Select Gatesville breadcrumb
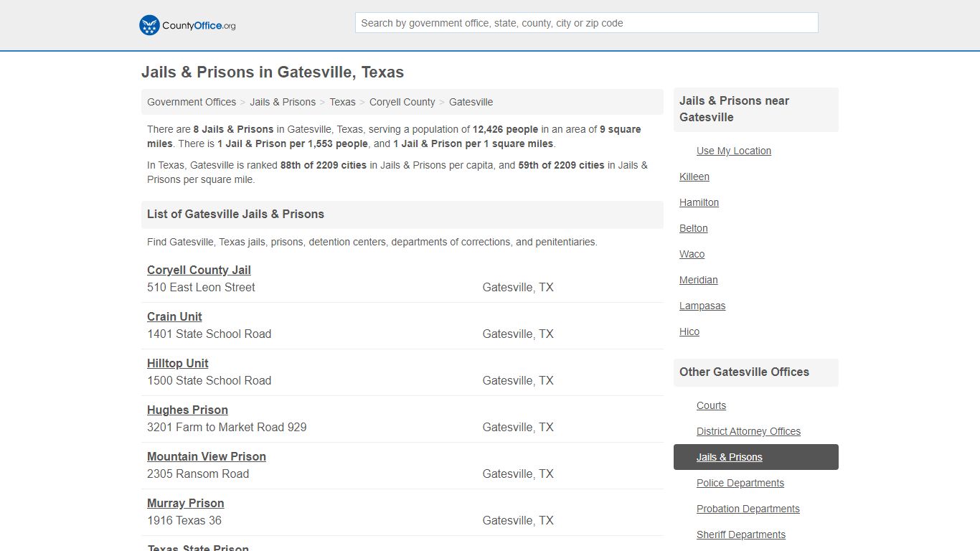The width and height of the screenshot is (980, 551). click(x=471, y=102)
